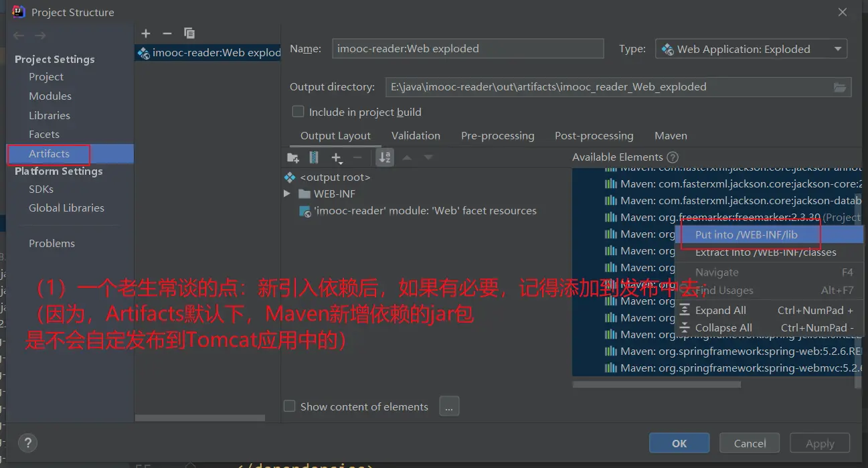Open Project settings page

pos(46,77)
